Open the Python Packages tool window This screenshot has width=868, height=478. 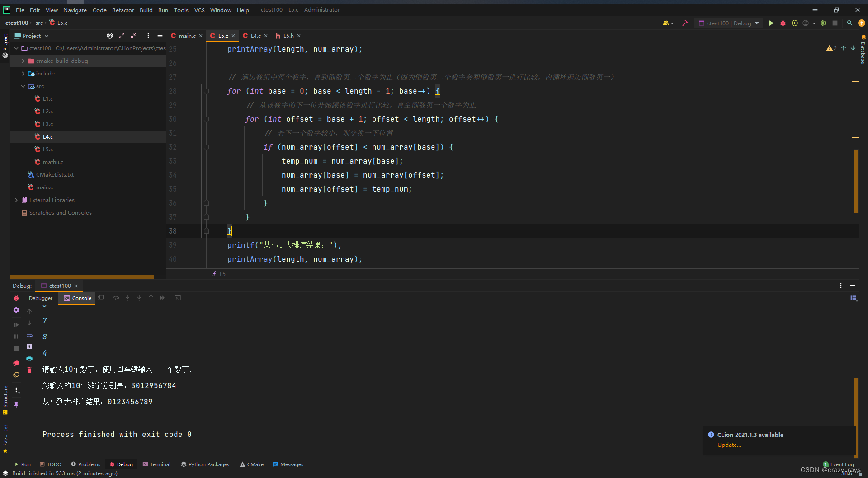(205, 464)
